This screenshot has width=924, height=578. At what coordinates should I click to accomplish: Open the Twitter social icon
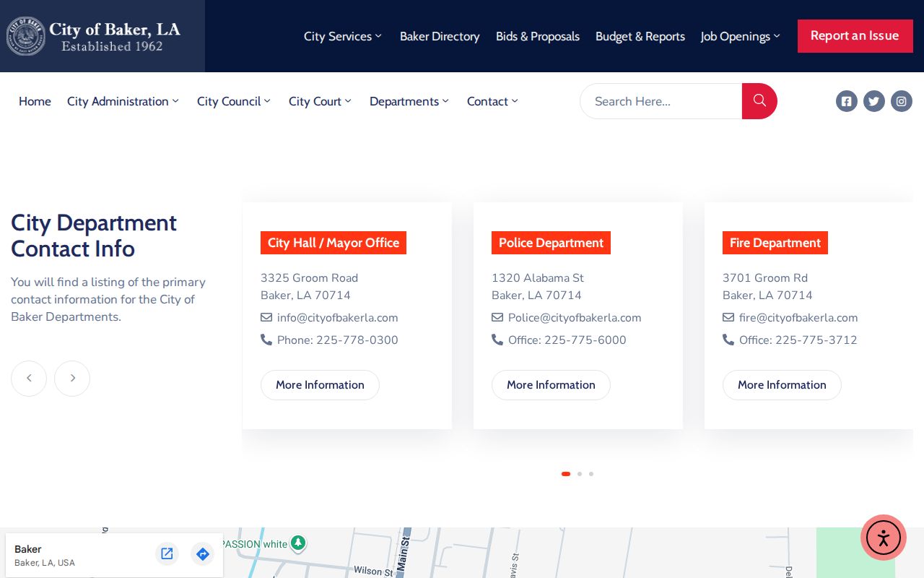coord(874,101)
